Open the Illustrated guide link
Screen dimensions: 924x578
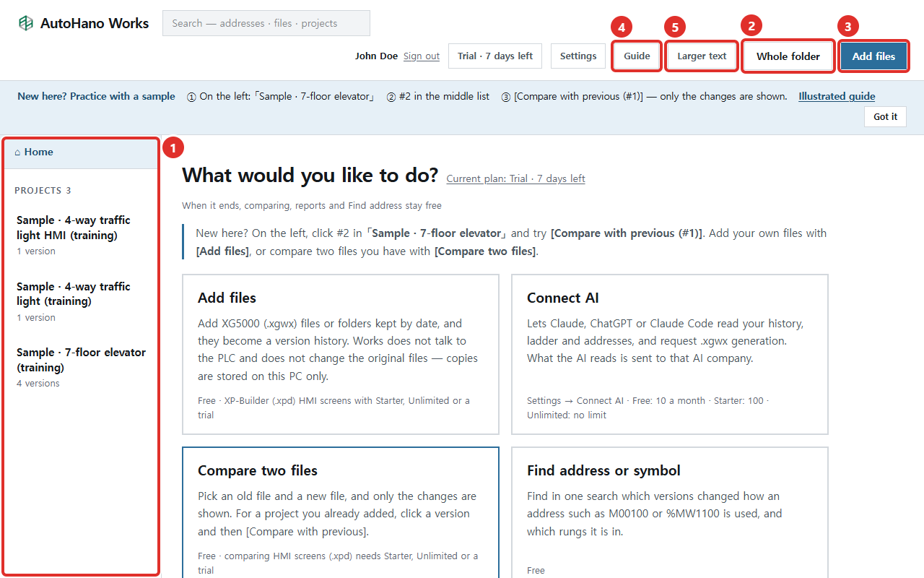837,96
